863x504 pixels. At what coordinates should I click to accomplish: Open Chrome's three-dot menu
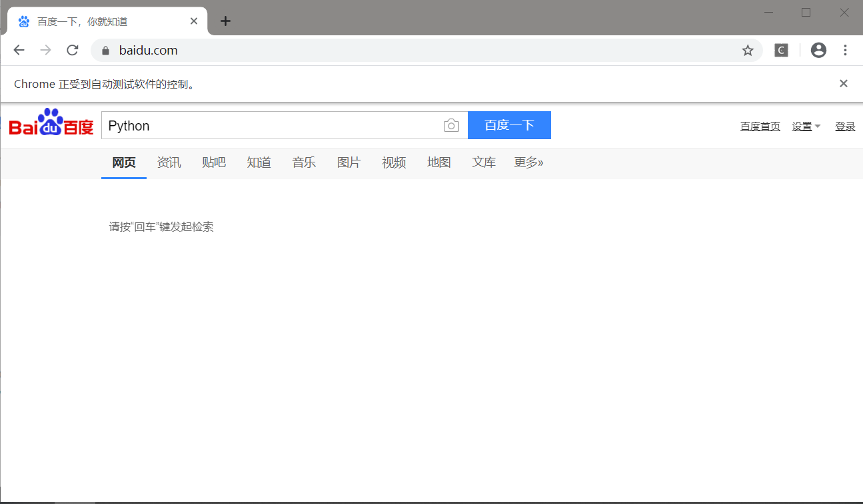(x=845, y=50)
